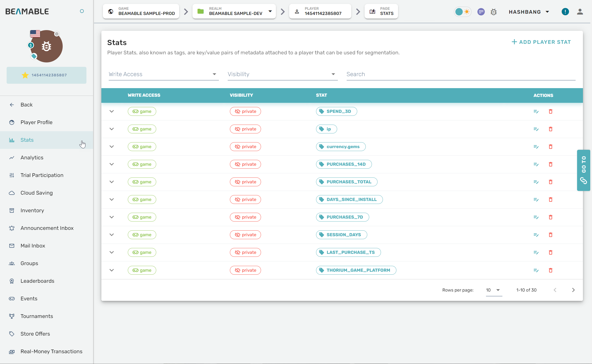The height and width of the screenshot is (364, 592).
Task: Click the player star favorite toggle
Action: click(x=25, y=75)
